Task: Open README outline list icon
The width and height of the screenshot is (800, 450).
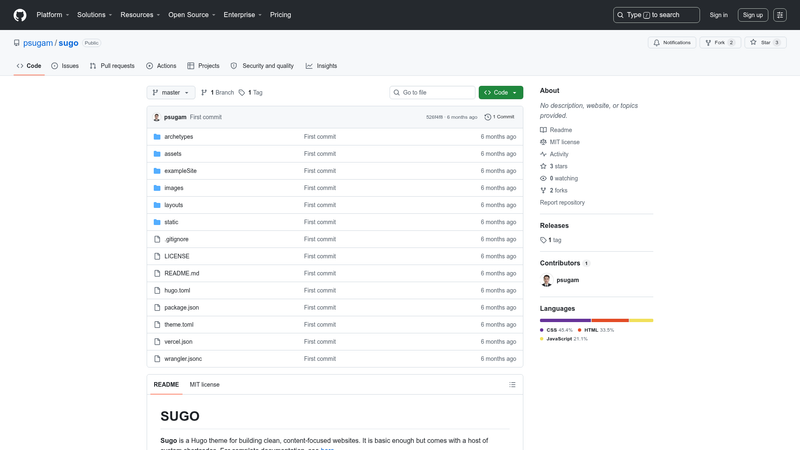Action: pyautogui.click(x=512, y=385)
